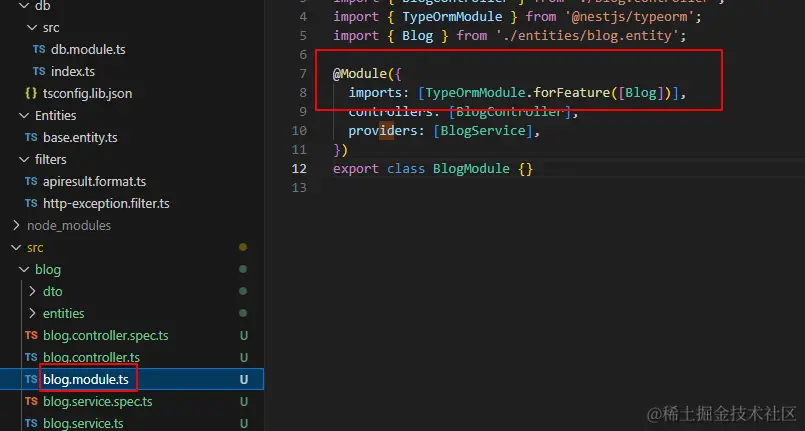805x431 pixels.
Task: Open blog.service.ts file
Action: (83, 424)
